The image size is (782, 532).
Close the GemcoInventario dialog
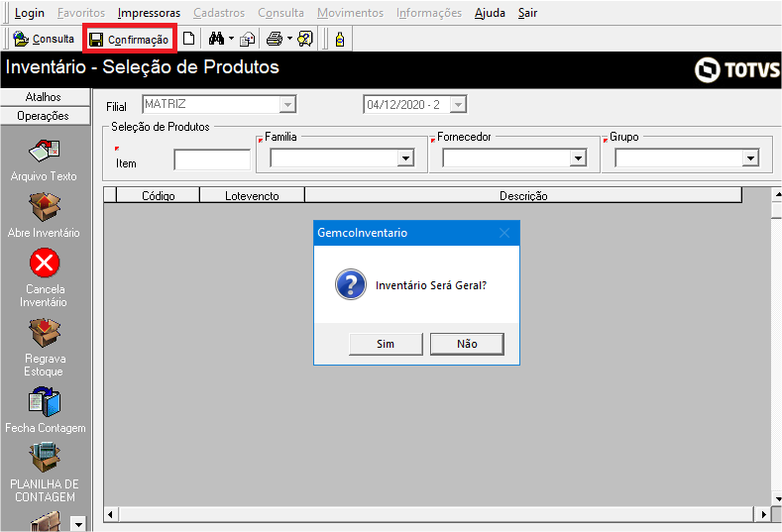504,233
